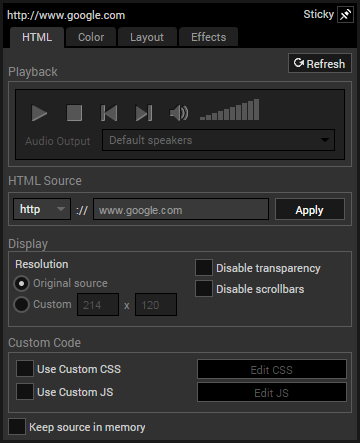Click the skip to next icon

(x=144, y=113)
